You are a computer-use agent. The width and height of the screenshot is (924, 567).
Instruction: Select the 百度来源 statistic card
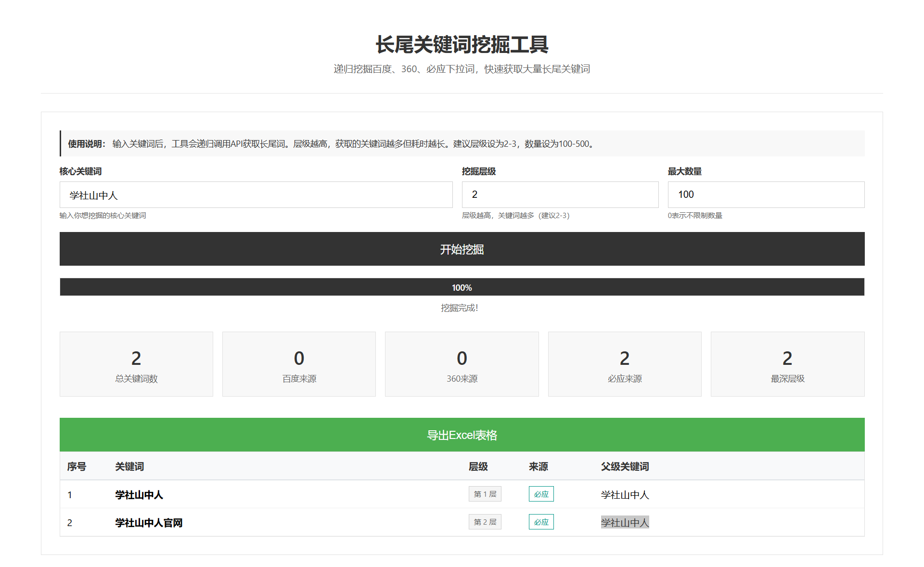click(x=298, y=364)
